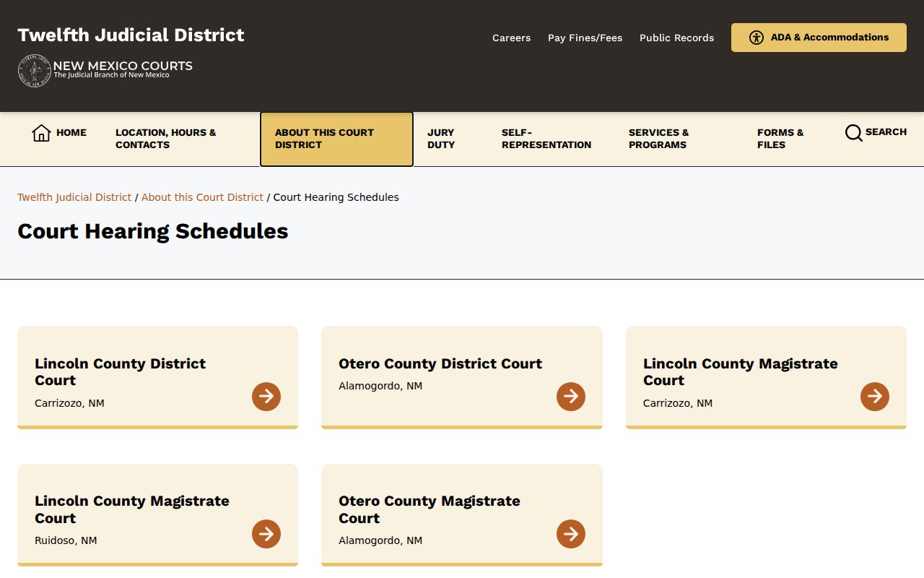The image size is (924, 578).
Task: Visit the Public Records link
Action: pyautogui.click(x=676, y=38)
